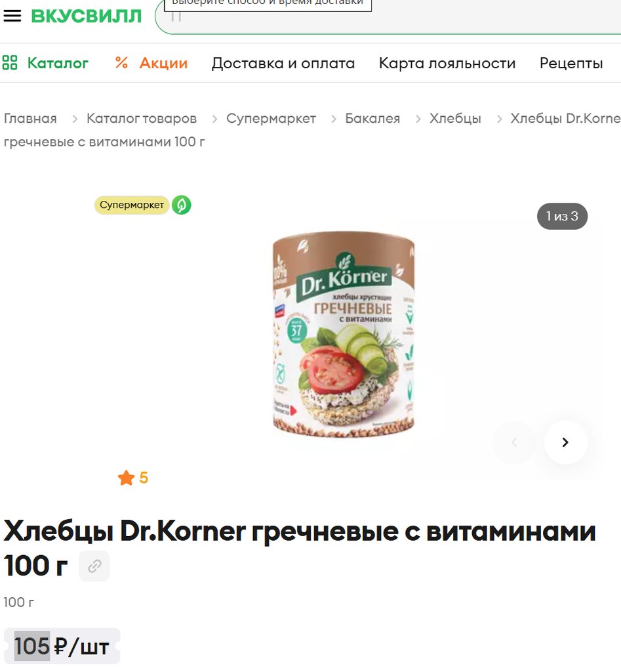621x672 pixels.
Task: Click the ВкусВилл logo
Action: [x=87, y=16]
